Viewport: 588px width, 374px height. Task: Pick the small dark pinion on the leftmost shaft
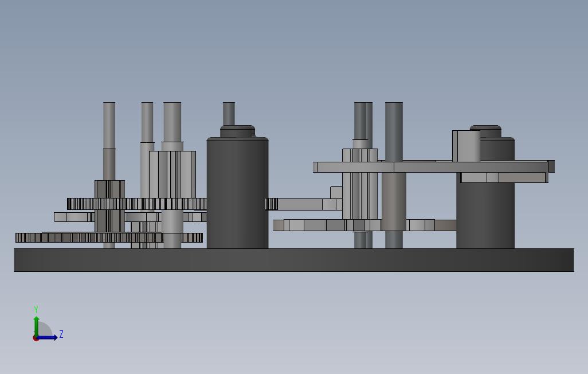pyautogui.click(x=109, y=189)
